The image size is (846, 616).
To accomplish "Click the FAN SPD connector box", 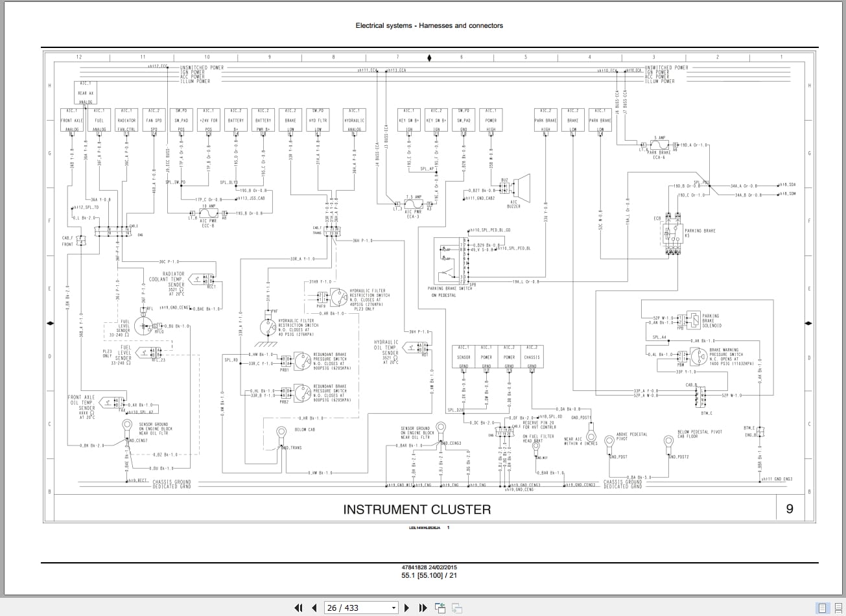I will (154, 121).
